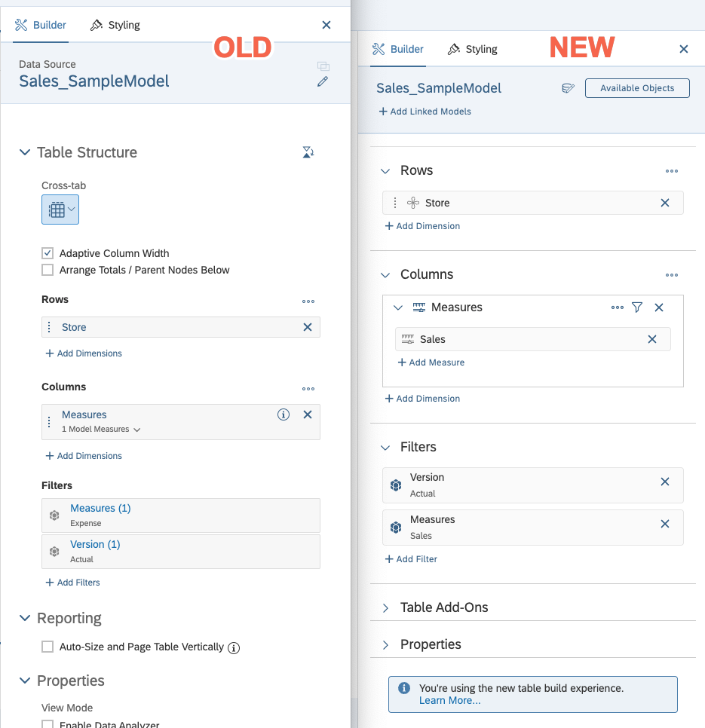Open the Learn More link

tap(449, 700)
